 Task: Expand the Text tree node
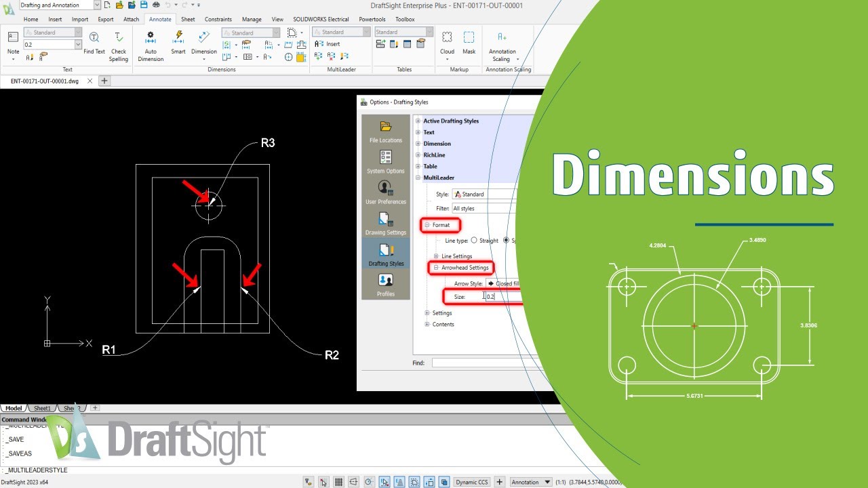click(418, 132)
